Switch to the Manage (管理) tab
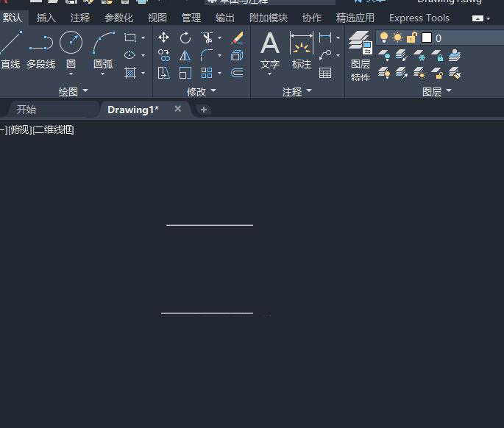504x428 pixels. [x=191, y=18]
